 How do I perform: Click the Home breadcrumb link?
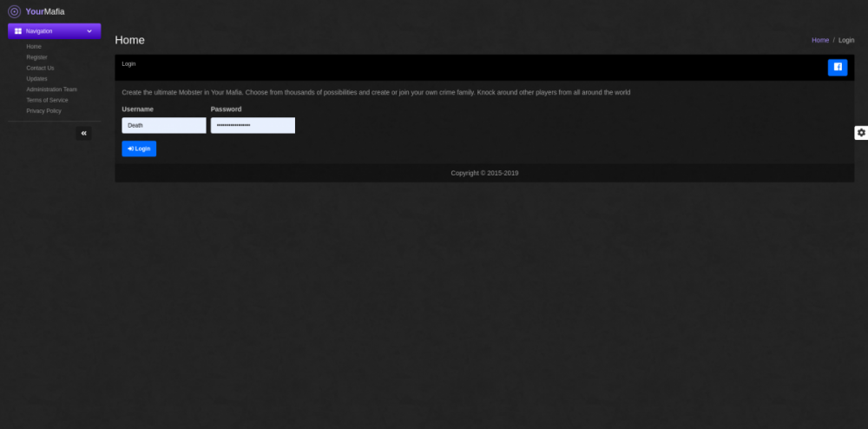(x=820, y=41)
